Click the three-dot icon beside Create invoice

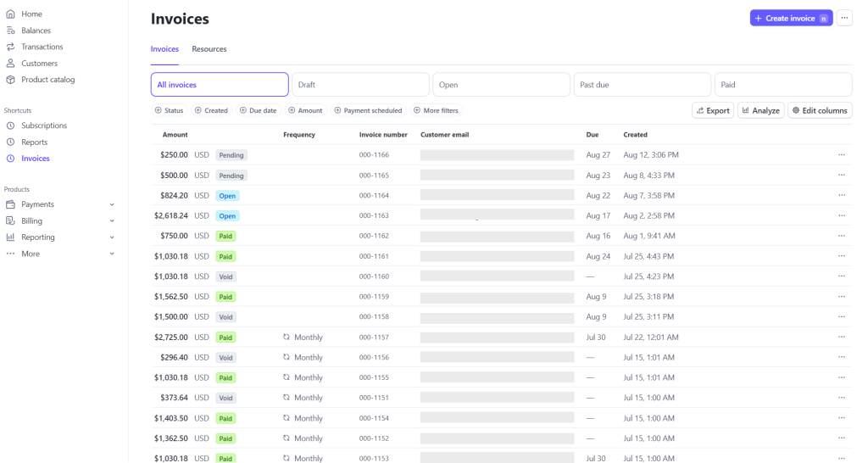pyautogui.click(x=844, y=18)
